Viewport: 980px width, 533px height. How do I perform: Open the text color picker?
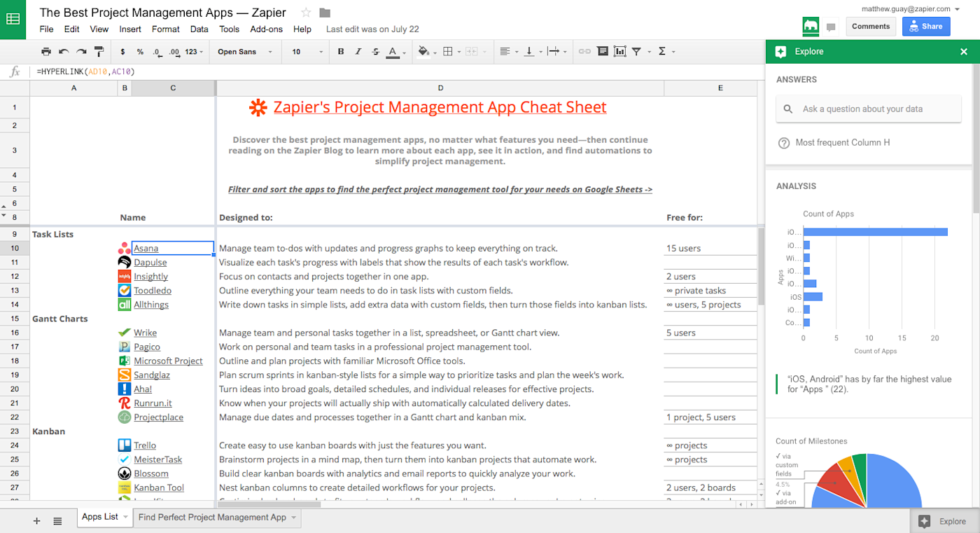395,52
